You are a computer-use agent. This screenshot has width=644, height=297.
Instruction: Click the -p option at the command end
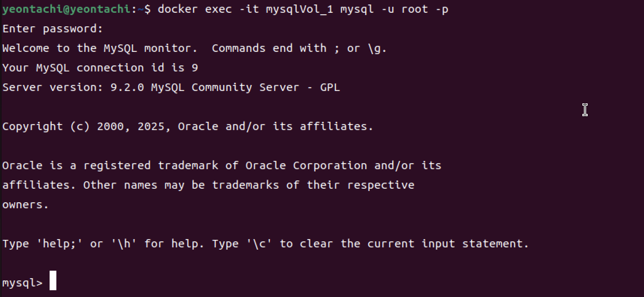[442, 9]
